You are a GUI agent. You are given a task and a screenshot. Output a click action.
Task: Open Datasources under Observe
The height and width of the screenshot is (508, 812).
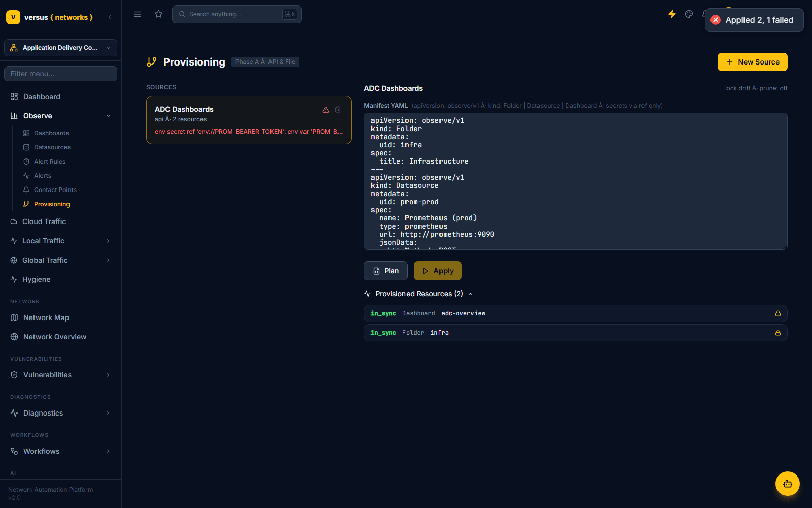tap(52, 147)
